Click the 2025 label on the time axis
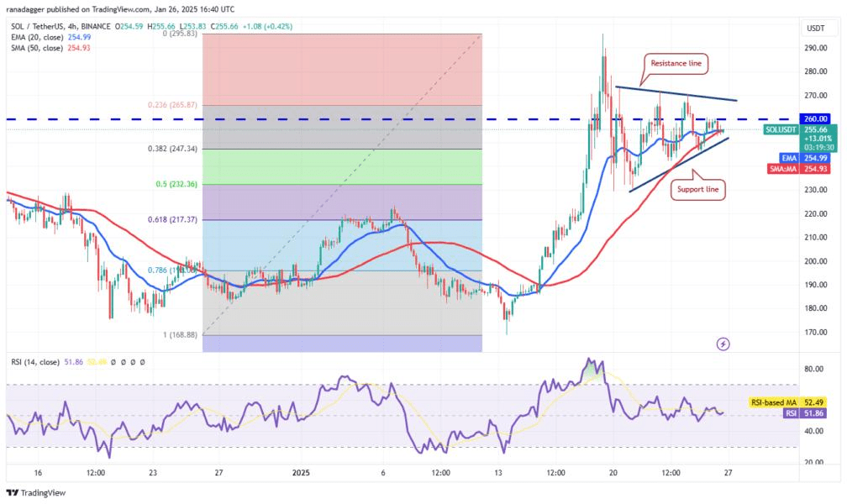This screenshot has height=504, width=847. 301,473
